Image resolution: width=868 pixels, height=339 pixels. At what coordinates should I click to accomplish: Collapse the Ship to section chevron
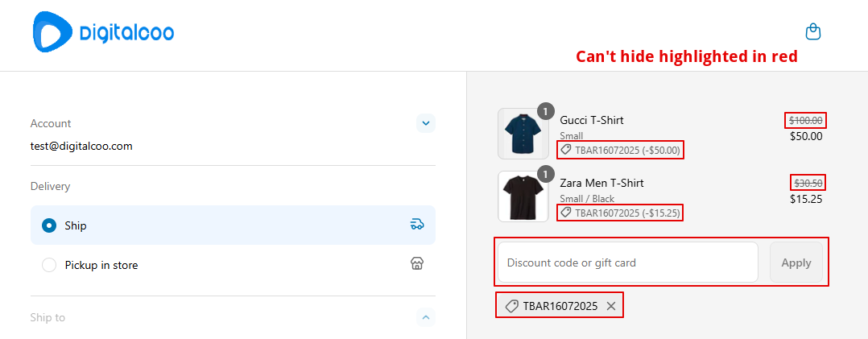click(x=426, y=317)
